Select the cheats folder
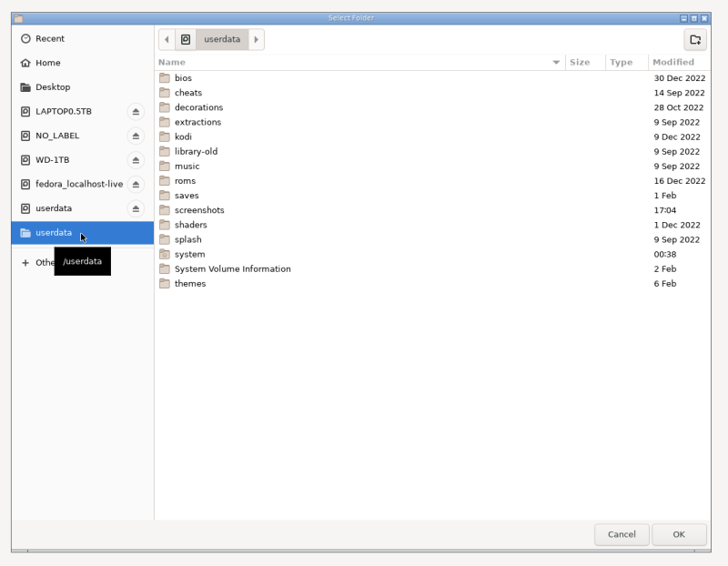The height and width of the screenshot is (566, 728). [431, 93]
